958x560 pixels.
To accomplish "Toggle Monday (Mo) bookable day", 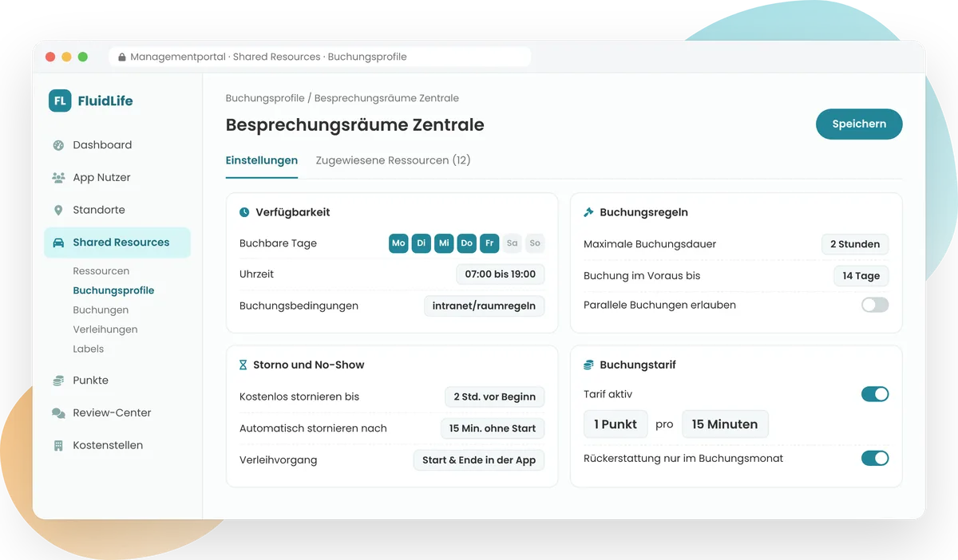I will coord(398,243).
